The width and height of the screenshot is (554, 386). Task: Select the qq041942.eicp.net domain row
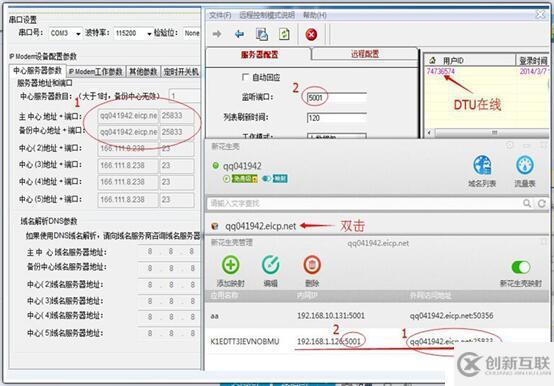(x=377, y=226)
